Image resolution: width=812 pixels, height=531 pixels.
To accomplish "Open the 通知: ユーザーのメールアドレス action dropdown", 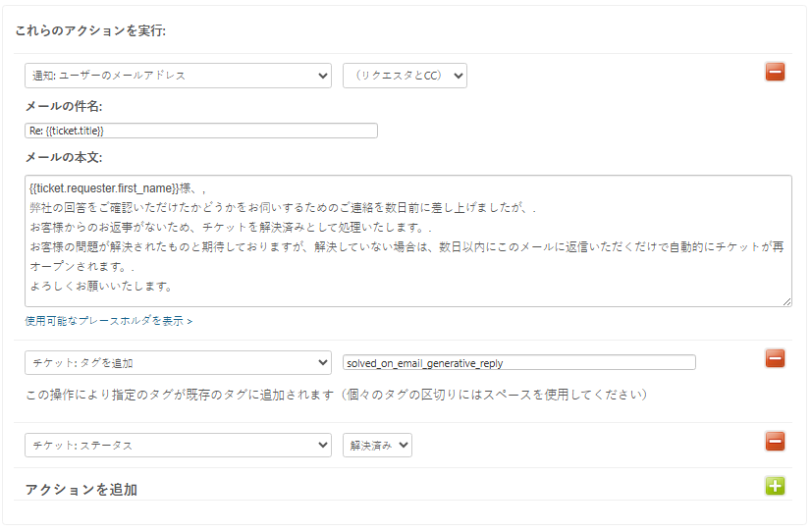I will [x=178, y=76].
